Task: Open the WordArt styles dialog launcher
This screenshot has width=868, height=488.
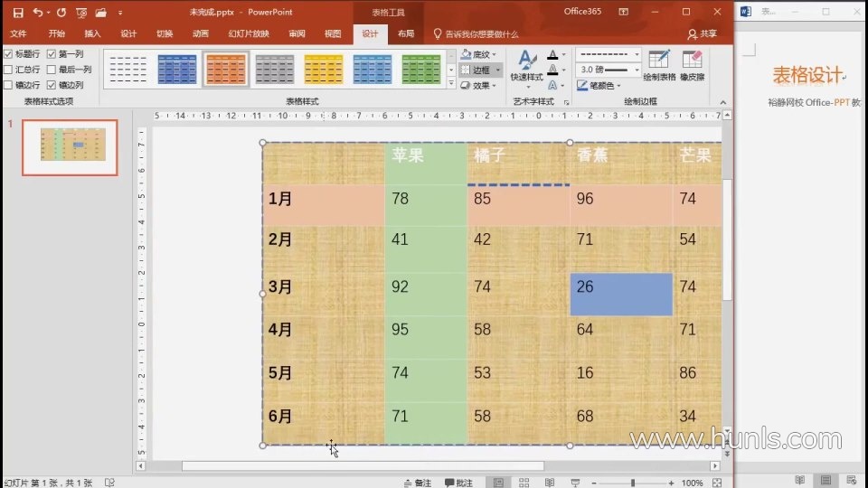Action: [x=566, y=102]
